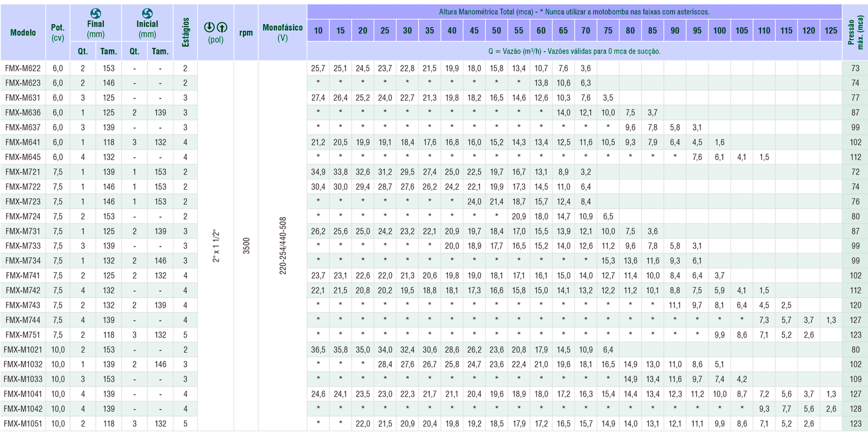The width and height of the screenshot is (868, 433).
Task: Click max pressure 109 in FMX-M1033 row
Action: point(856,379)
